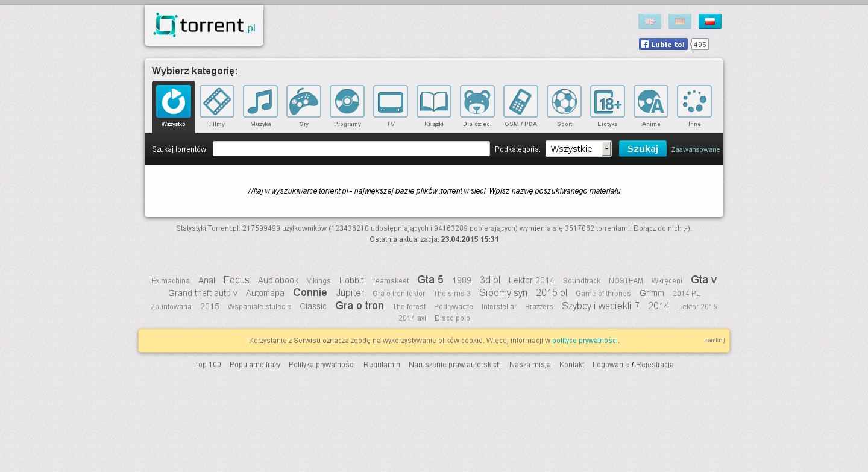Viewport: 868px width, 472px height.
Task: Select the Programy disc category icon
Action: tap(347, 101)
